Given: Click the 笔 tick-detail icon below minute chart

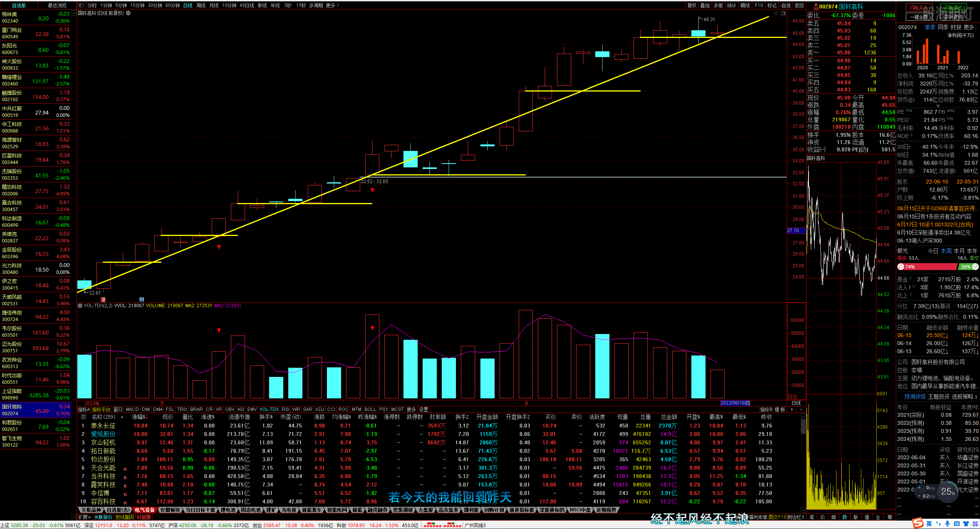Looking at the screenshot, I should pyautogui.click(x=812, y=517).
